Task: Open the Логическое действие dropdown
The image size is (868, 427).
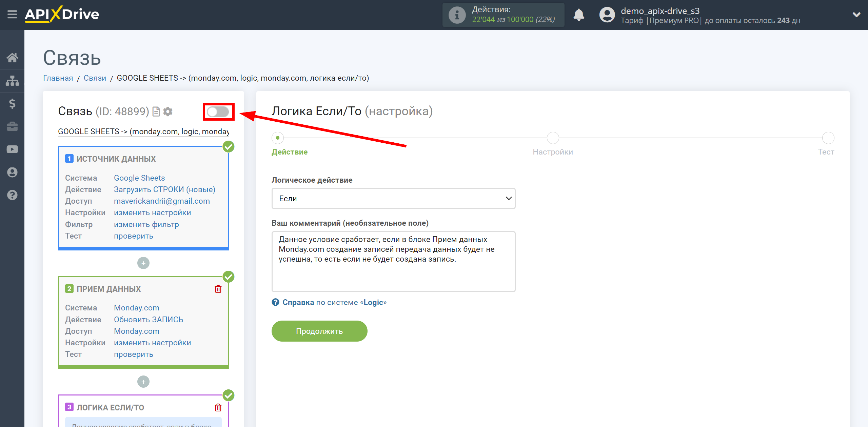Action: click(x=393, y=199)
